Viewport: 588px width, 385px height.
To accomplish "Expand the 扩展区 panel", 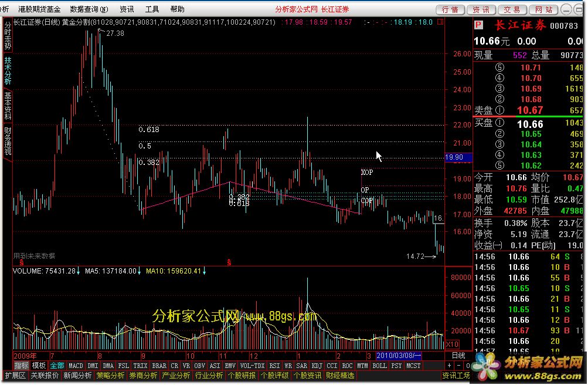I will point(15,375).
